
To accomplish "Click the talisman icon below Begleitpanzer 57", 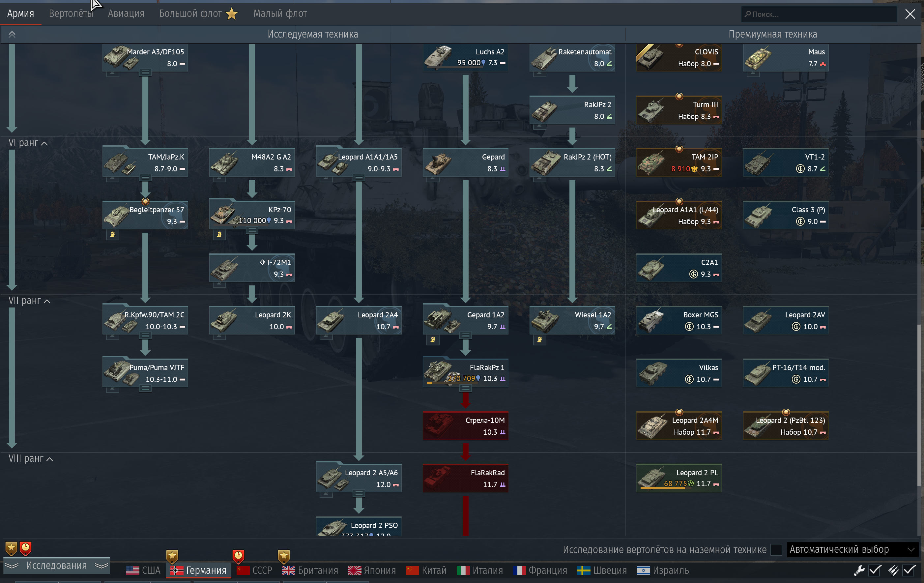I will tap(112, 234).
